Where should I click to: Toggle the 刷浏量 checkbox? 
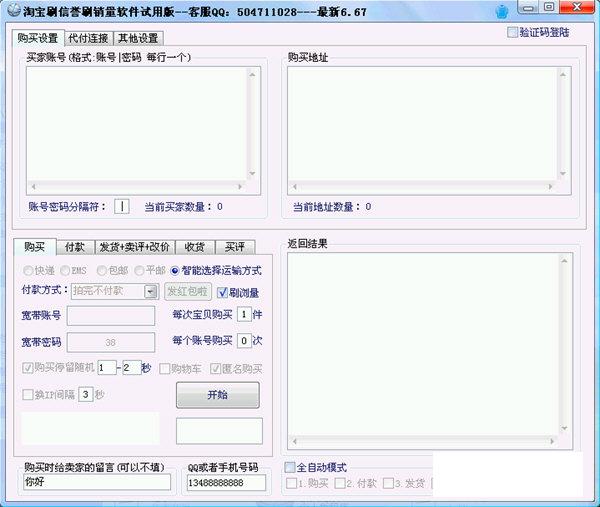[x=222, y=293]
